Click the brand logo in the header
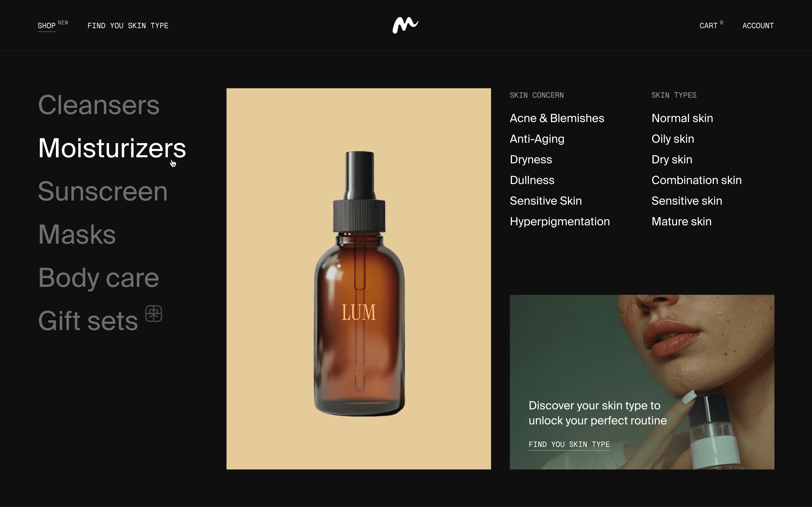Screen dimensions: 812x507 (405, 25)
